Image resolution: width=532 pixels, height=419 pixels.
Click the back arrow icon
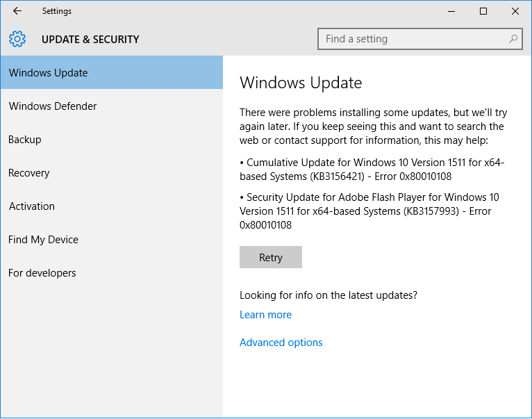coord(17,11)
